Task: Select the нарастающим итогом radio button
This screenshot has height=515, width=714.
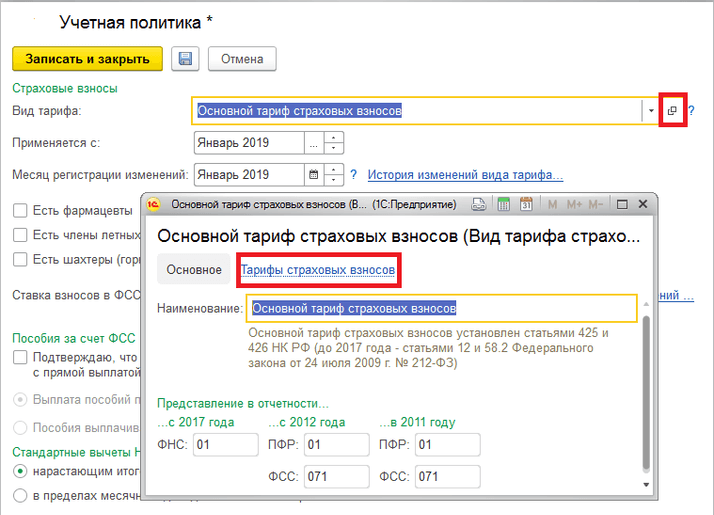Action: tap(19, 470)
